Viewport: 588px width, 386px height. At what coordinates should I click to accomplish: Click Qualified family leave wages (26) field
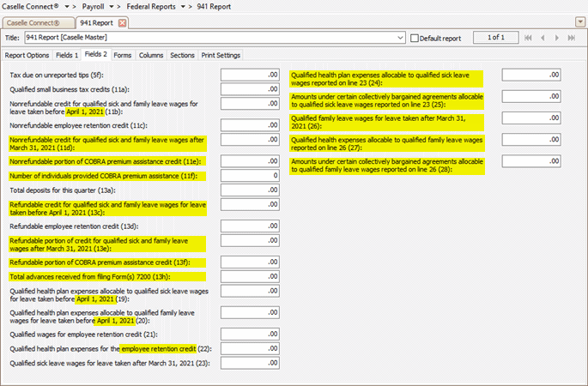531,118
